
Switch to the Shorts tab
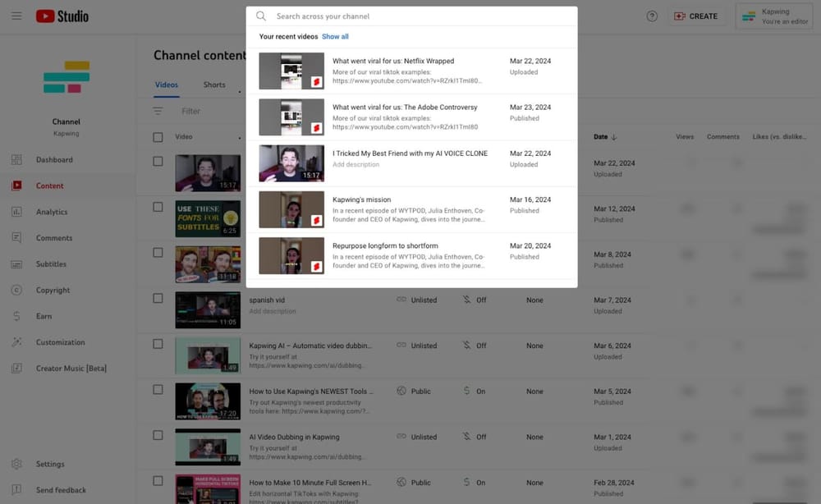pos(213,85)
